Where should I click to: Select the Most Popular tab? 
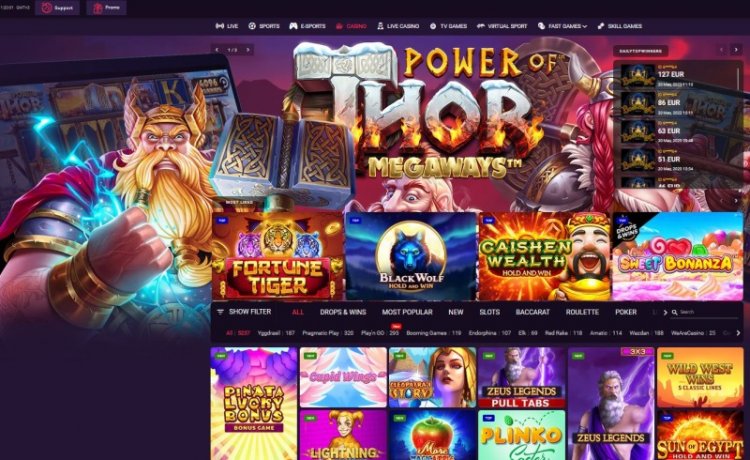[x=407, y=312]
